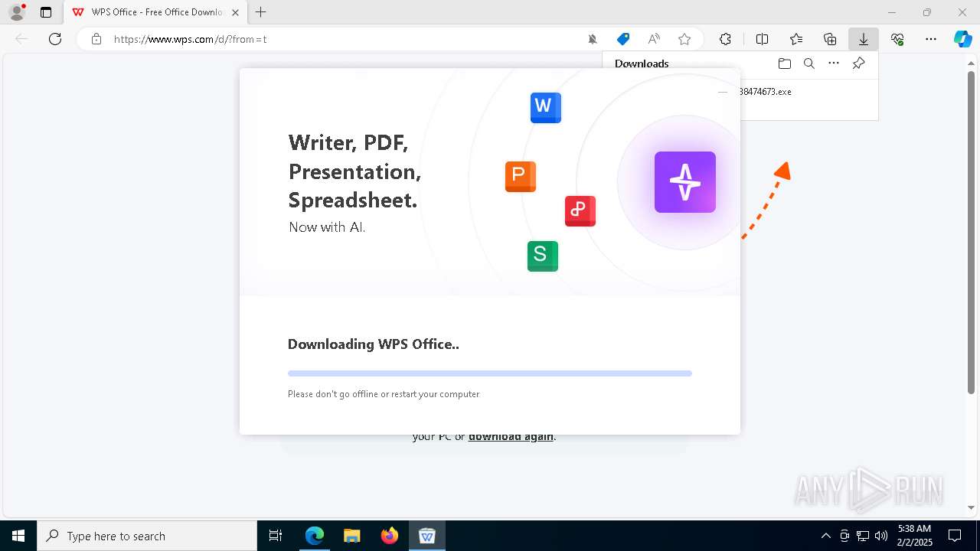The image size is (980, 551).
Task: Open the Collections icon
Action: (830, 39)
